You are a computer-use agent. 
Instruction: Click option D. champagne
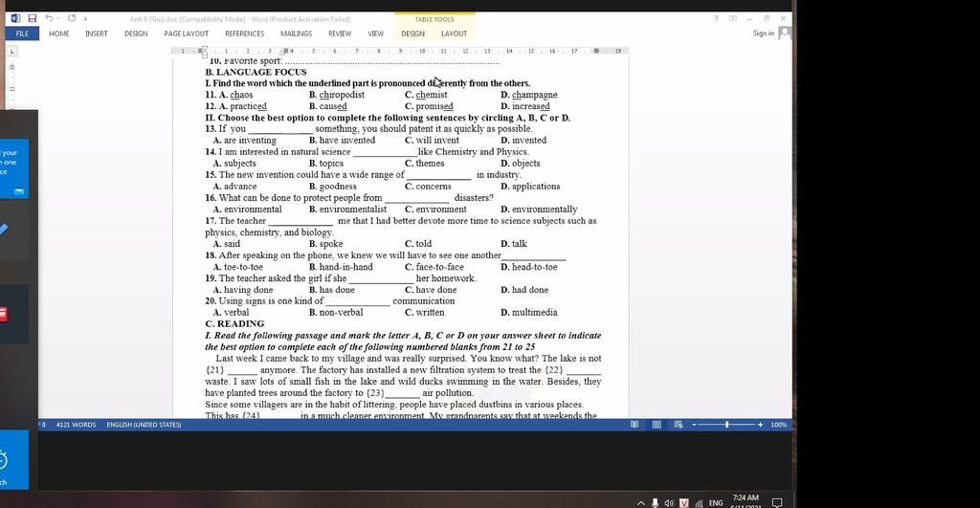[528, 95]
